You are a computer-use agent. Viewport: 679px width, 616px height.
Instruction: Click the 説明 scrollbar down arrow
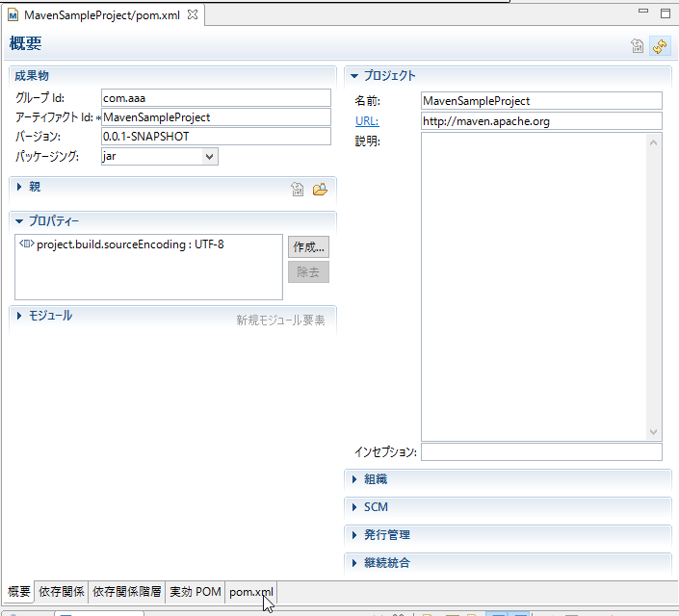(x=653, y=431)
